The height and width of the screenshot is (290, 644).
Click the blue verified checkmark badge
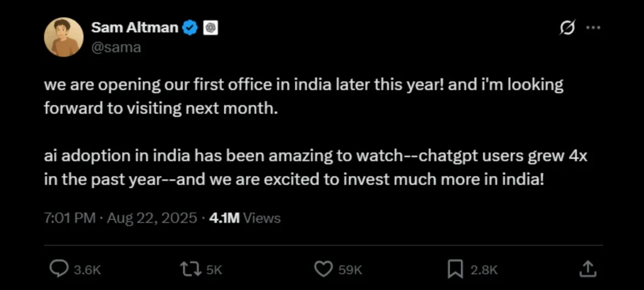point(190,28)
